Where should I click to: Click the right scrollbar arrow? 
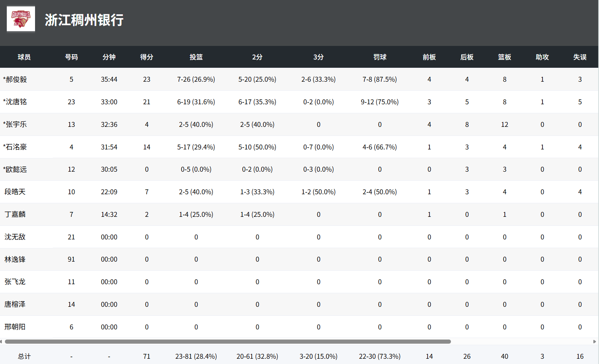coord(594,342)
